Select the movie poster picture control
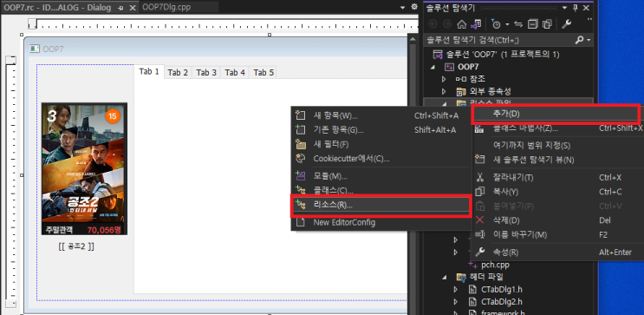Screen dimensions: 644x315 (x=84, y=169)
